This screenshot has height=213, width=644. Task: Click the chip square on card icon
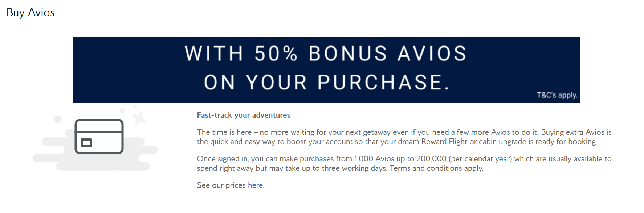tap(86, 142)
